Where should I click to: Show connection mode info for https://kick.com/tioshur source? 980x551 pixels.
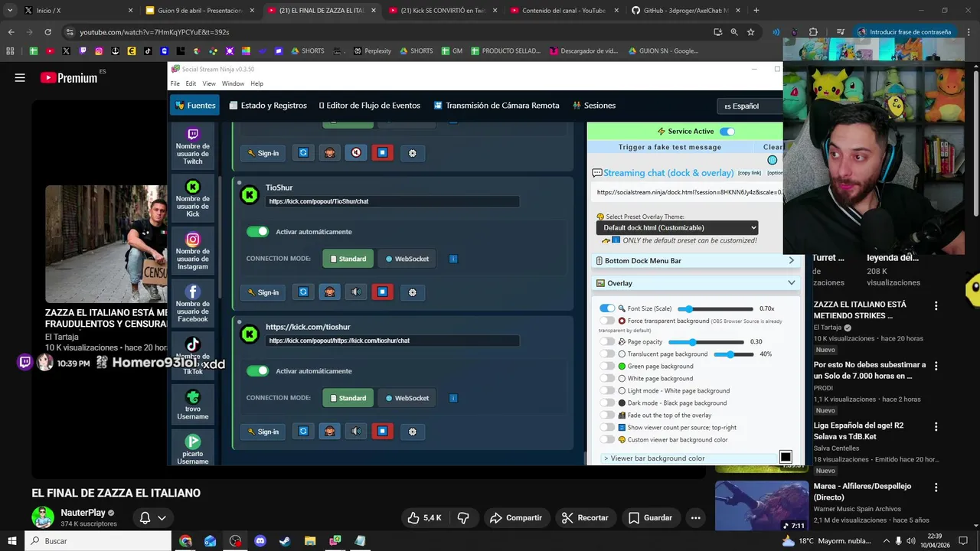tap(453, 398)
